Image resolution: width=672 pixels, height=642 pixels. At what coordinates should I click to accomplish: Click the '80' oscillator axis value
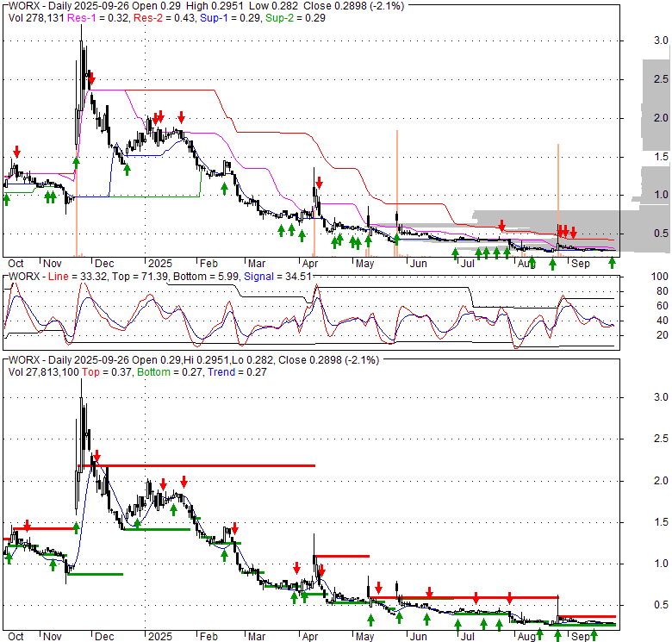click(663, 291)
